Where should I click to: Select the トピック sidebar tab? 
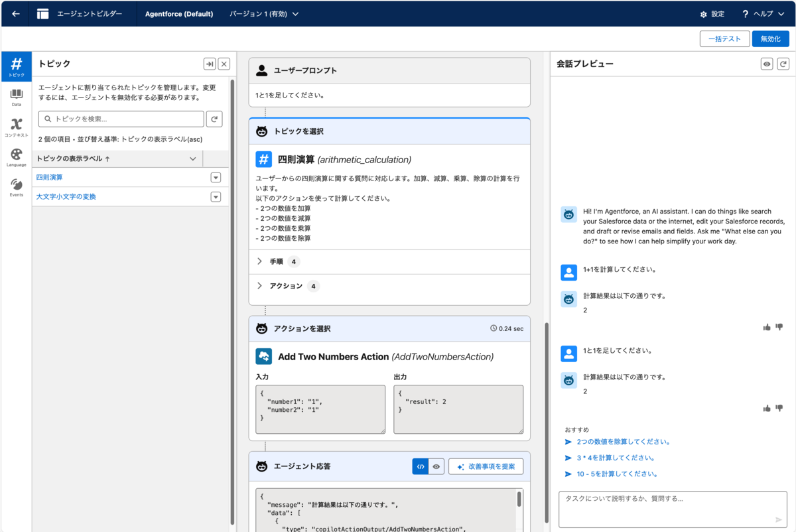(17, 66)
